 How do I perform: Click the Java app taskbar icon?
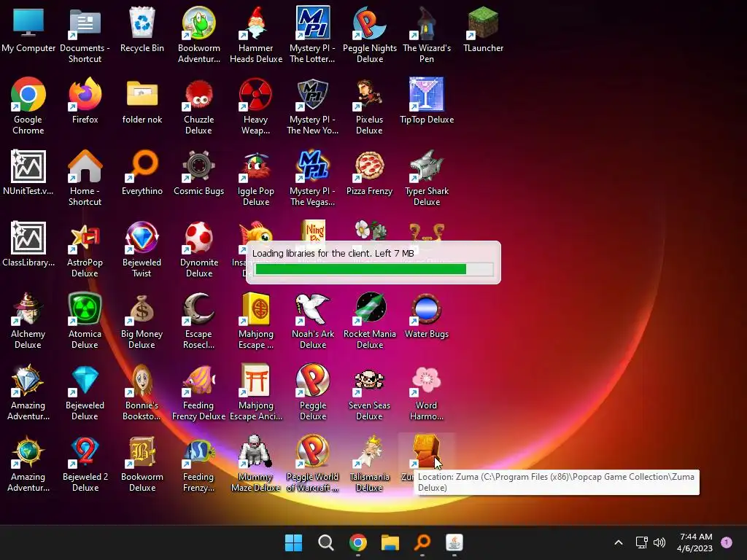454,542
